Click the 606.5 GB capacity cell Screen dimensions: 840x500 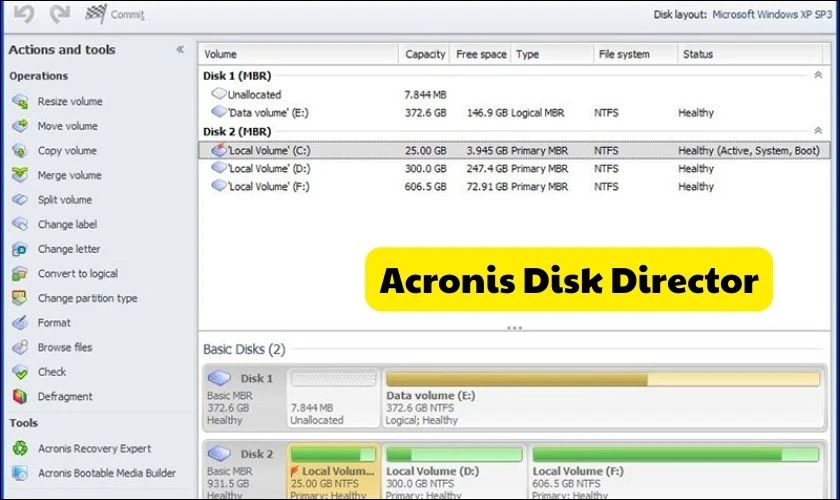(x=425, y=186)
